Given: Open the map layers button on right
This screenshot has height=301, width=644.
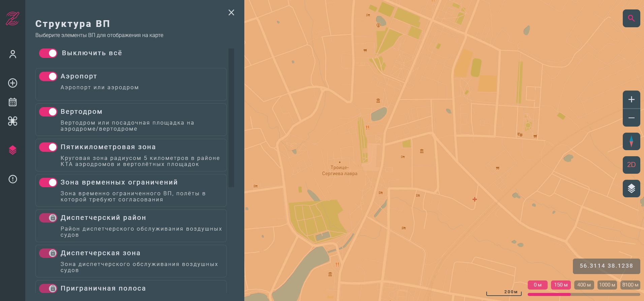Looking at the screenshot, I should (x=631, y=189).
